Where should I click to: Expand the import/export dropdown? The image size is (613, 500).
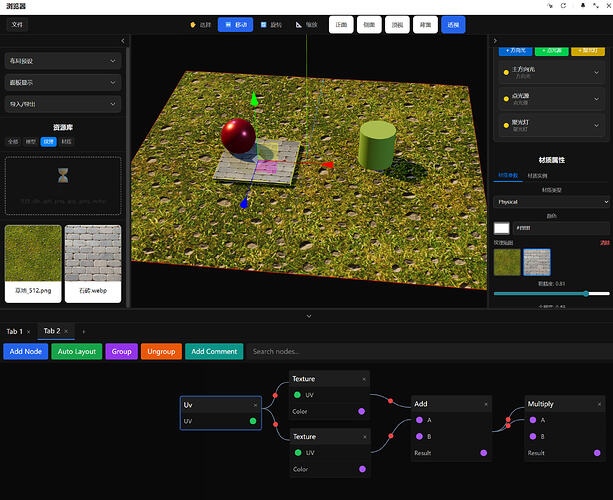[x=63, y=104]
